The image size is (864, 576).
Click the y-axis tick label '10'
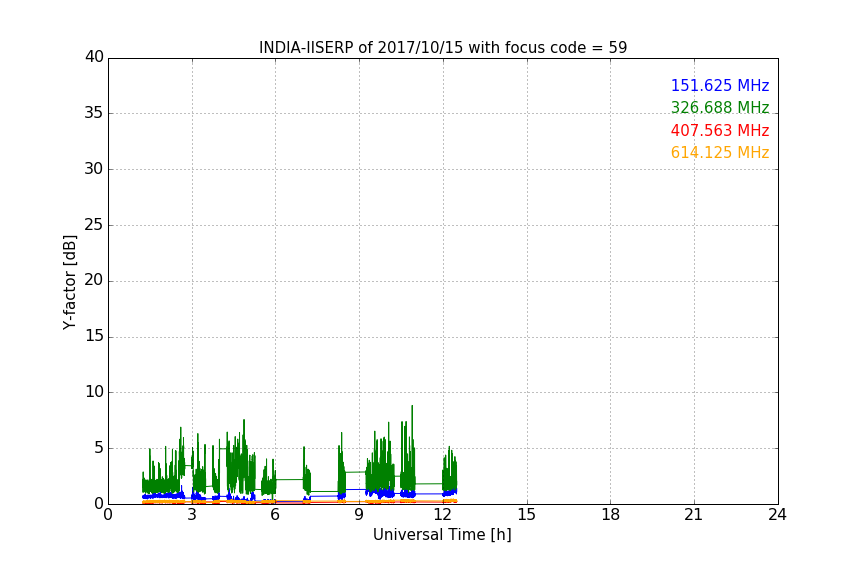click(x=94, y=392)
